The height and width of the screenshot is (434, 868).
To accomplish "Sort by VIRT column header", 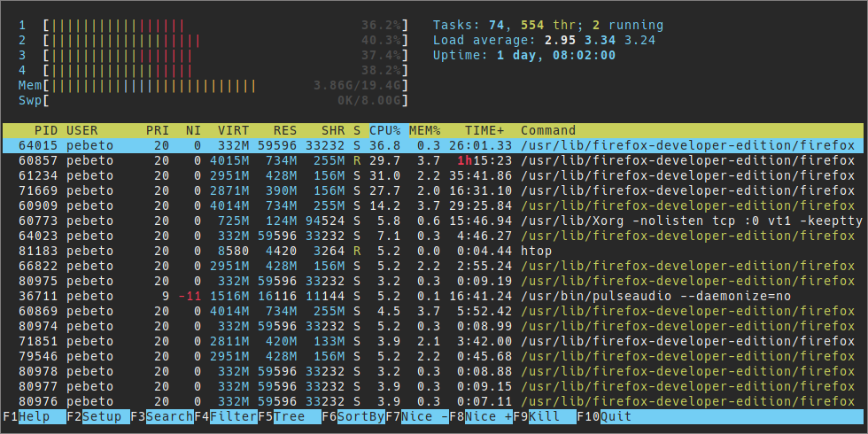I will click(x=233, y=131).
